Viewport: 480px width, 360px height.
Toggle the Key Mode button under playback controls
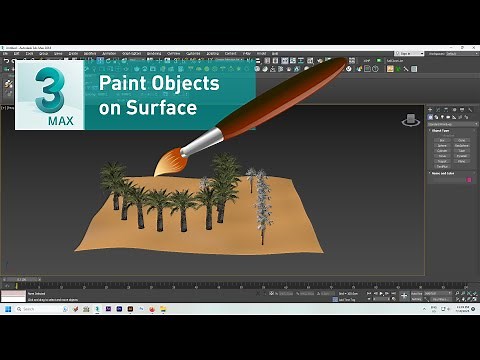[x=369, y=299]
